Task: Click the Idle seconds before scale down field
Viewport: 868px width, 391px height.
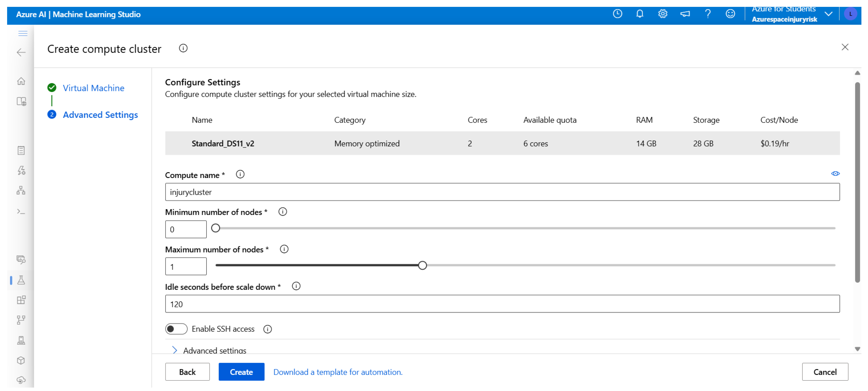Action: click(x=502, y=304)
